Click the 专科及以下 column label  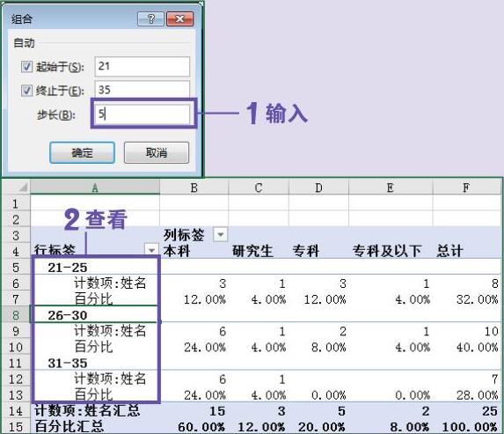pyautogui.click(x=387, y=251)
